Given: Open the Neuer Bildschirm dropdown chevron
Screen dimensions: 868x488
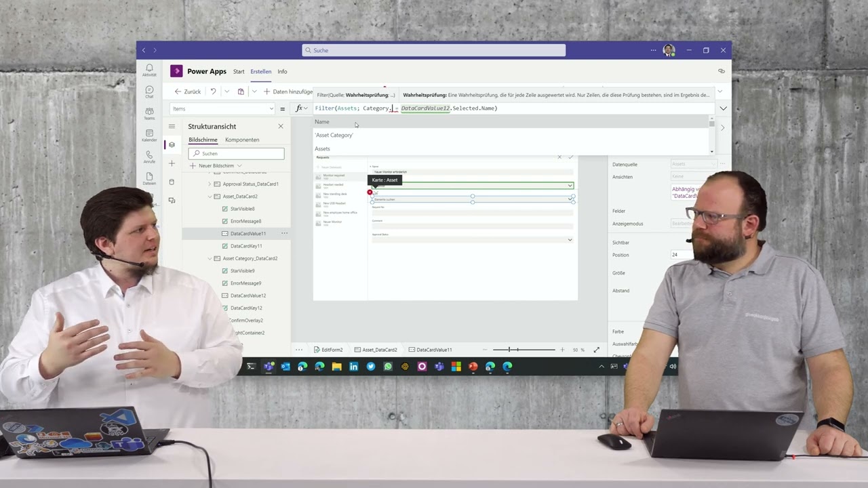Looking at the screenshot, I should 239,165.
